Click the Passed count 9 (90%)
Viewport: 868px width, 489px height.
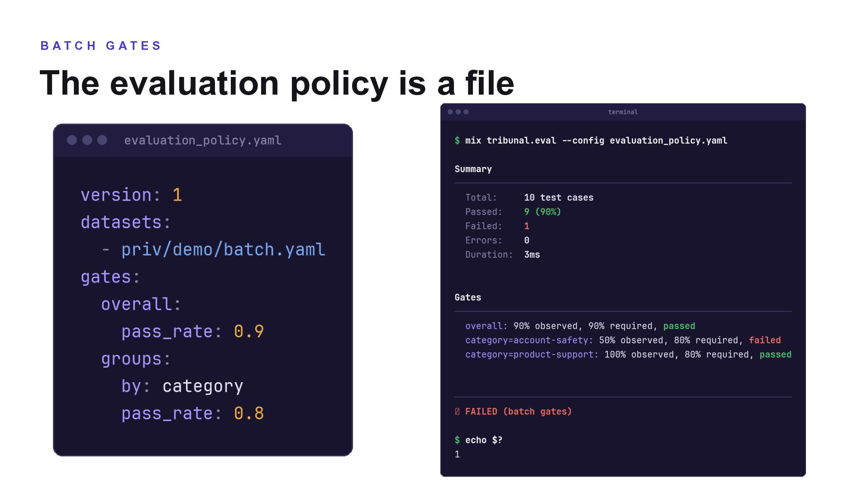click(542, 212)
